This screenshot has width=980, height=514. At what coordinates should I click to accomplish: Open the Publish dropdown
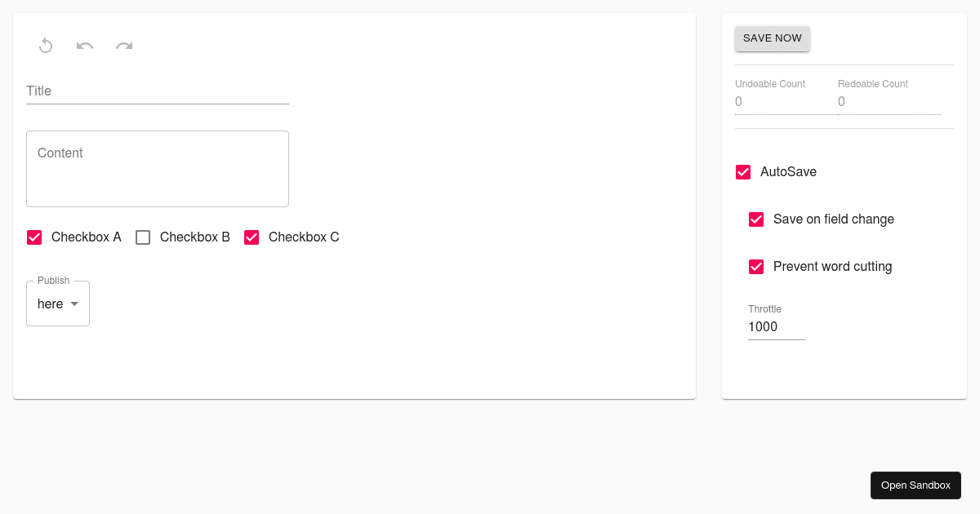pyautogui.click(x=57, y=304)
